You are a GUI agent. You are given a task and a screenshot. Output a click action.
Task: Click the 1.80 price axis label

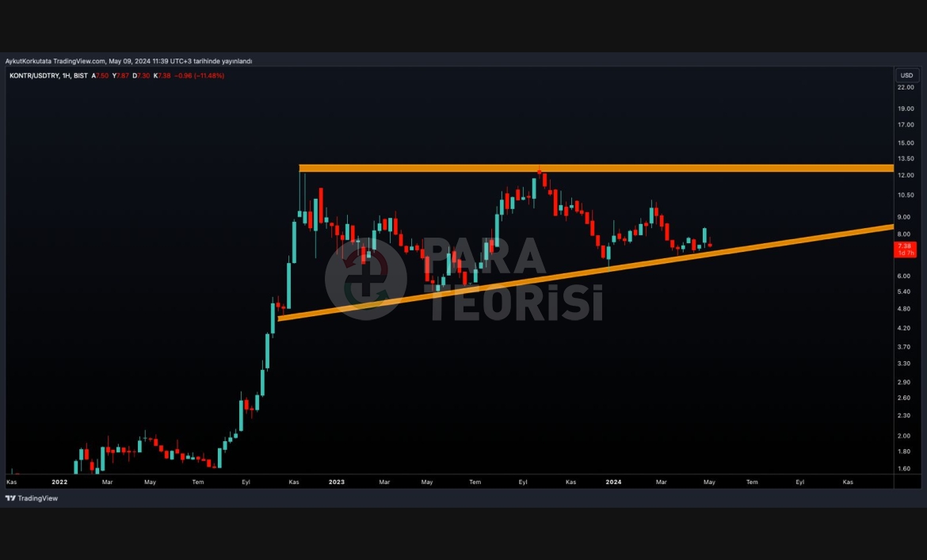click(x=904, y=451)
